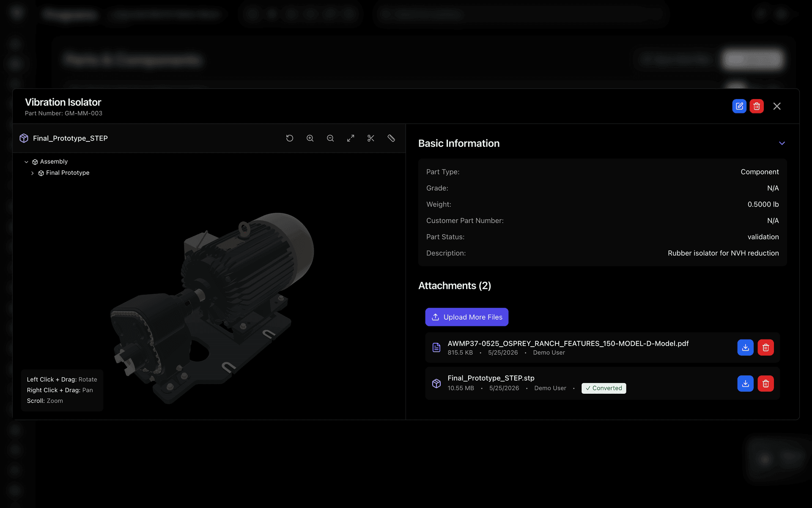The width and height of the screenshot is (812, 508).
Task: Click Upload More Files button
Action: [467, 317]
